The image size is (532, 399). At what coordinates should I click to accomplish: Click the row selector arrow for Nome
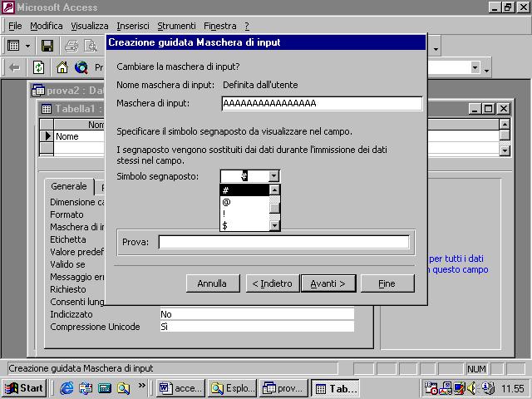pos(47,136)
